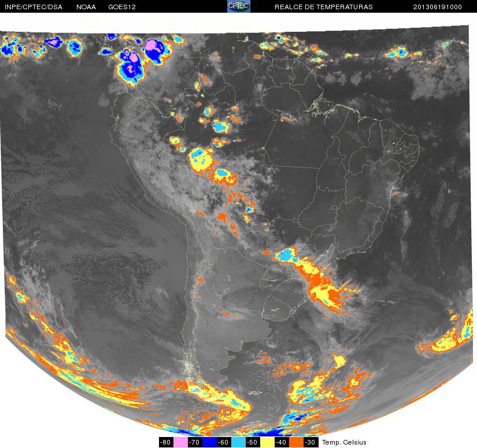
Task: Click the REALCE DE TEMPERATURAS title
Action: tap(324, 7)
